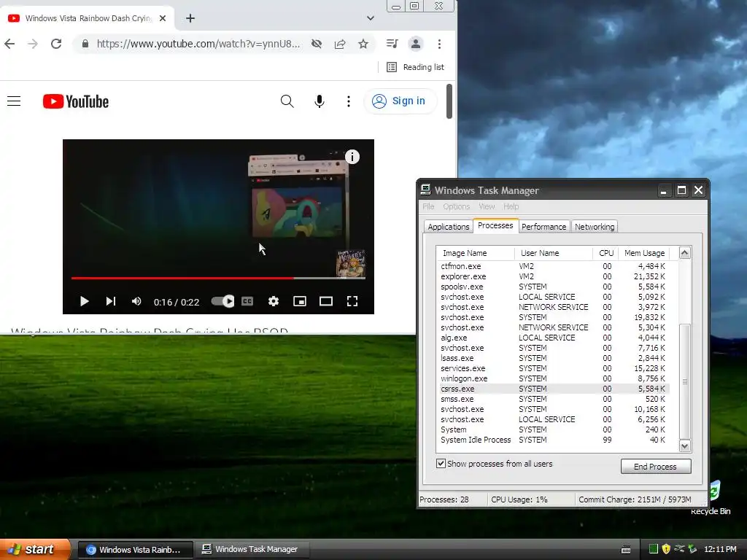Open Task Manager File menu

(428, 206)
